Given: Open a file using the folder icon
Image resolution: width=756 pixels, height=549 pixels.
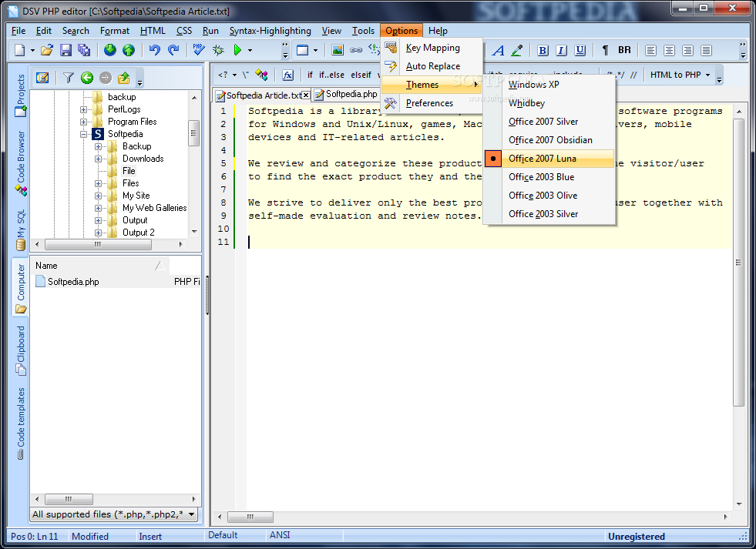Looking at the screenshot, I should point(47,50).
